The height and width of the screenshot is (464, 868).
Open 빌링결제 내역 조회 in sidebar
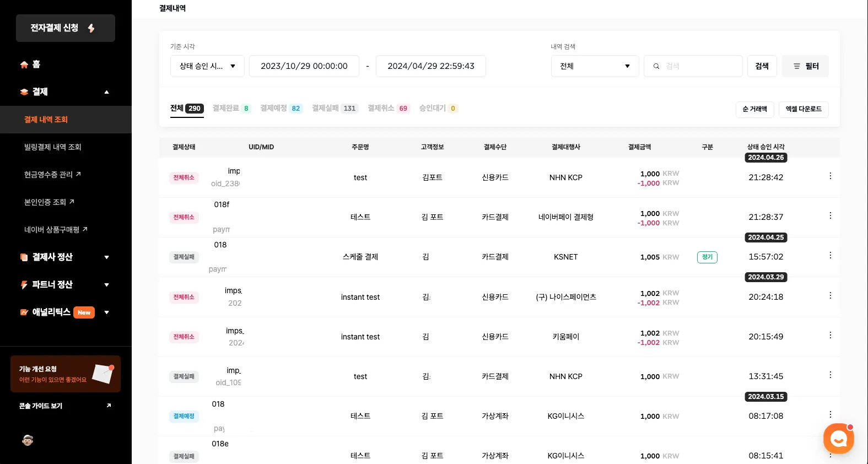click(53, 147)
